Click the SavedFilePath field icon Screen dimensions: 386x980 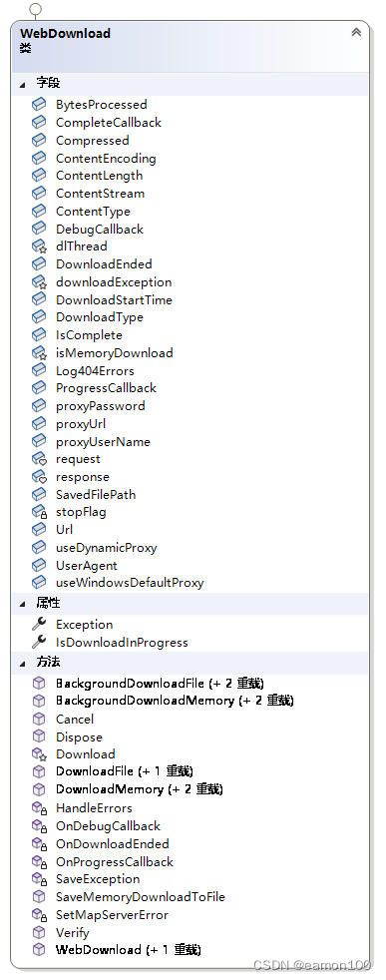(x=39, y=494)
